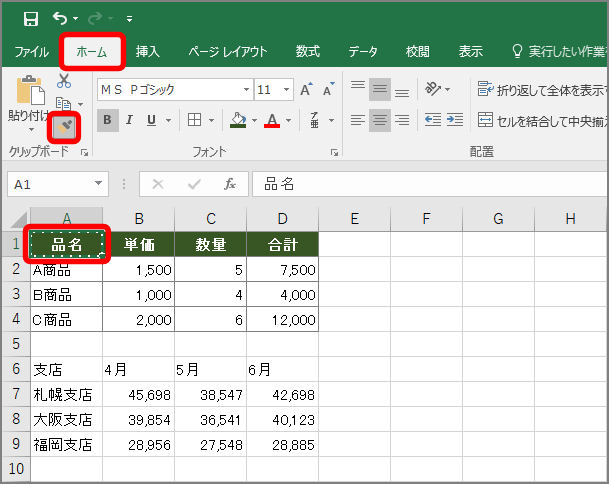Expand the 貼り付け dropdown arrow

tap(31, 130)
